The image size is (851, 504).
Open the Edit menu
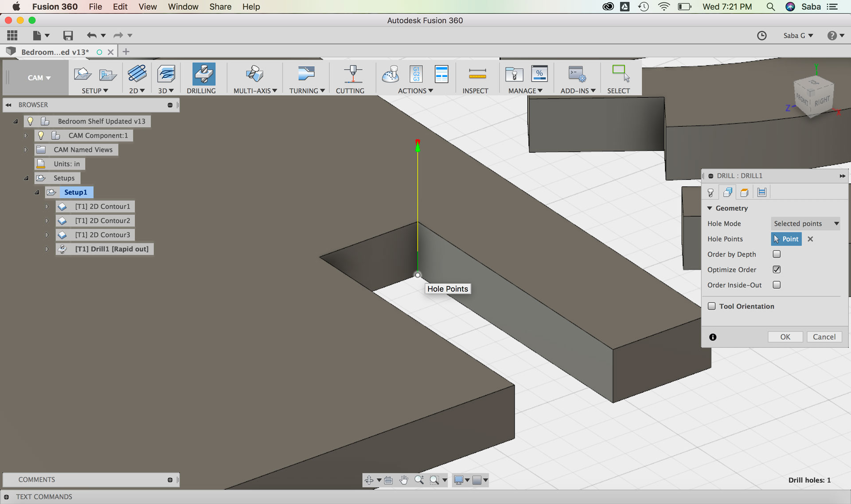(120, 7)
